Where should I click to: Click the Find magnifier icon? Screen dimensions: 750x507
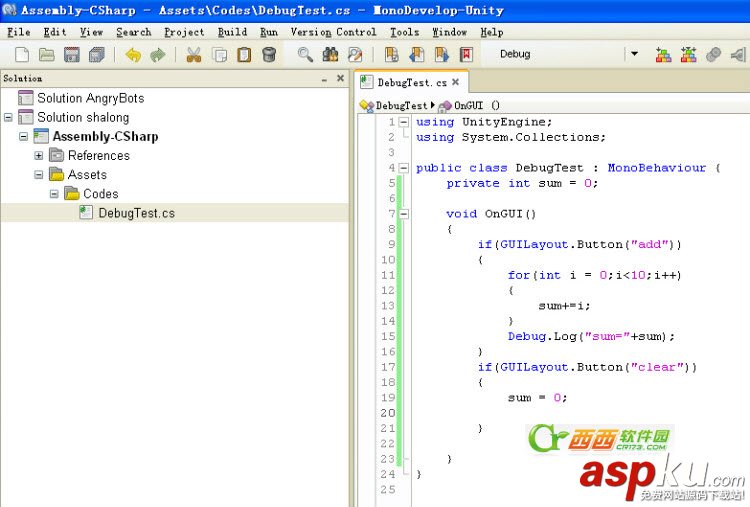tap(305, 55)
